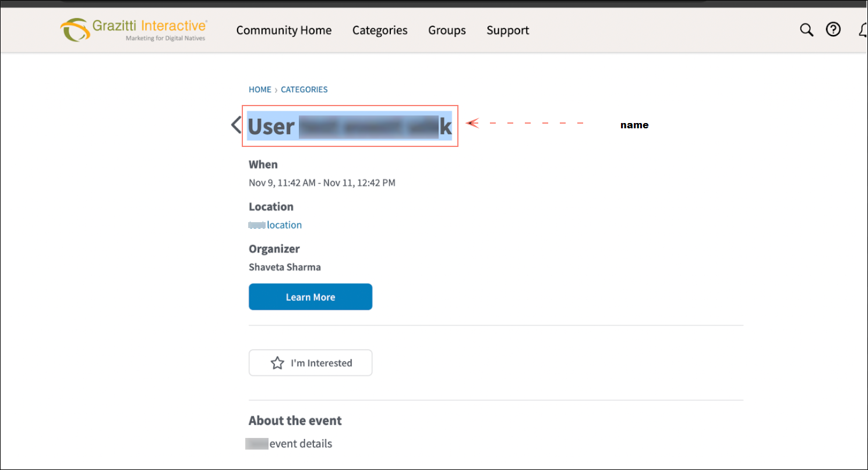
Task: Click the event details description text
Action: (290, 444)
